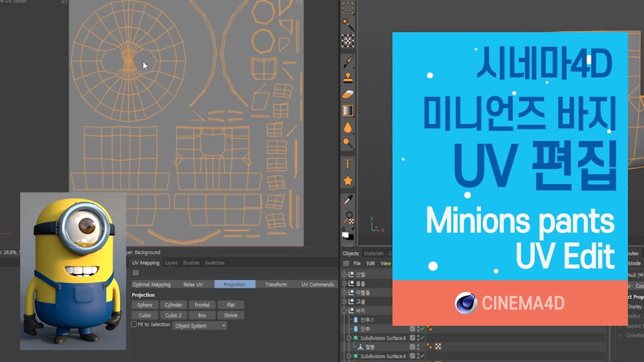Toggle the visibility dots for 단추
This screenshot has height=362, width=644.
tap(418, 329)
